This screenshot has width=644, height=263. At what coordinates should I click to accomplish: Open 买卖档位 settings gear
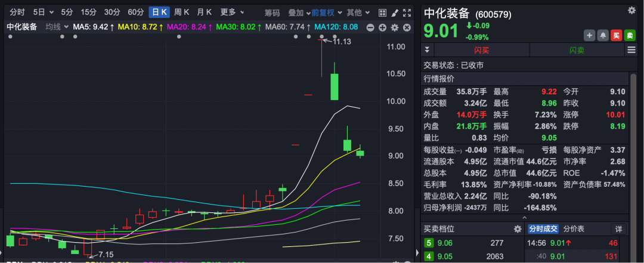pyautogui.click(x=518, y=229)
